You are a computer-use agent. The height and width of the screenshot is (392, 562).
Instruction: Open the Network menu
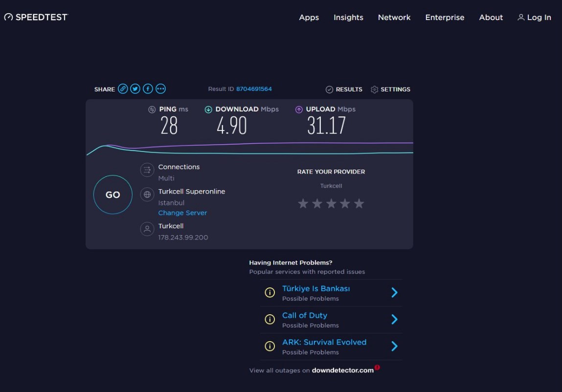click(x=394, y=17)
